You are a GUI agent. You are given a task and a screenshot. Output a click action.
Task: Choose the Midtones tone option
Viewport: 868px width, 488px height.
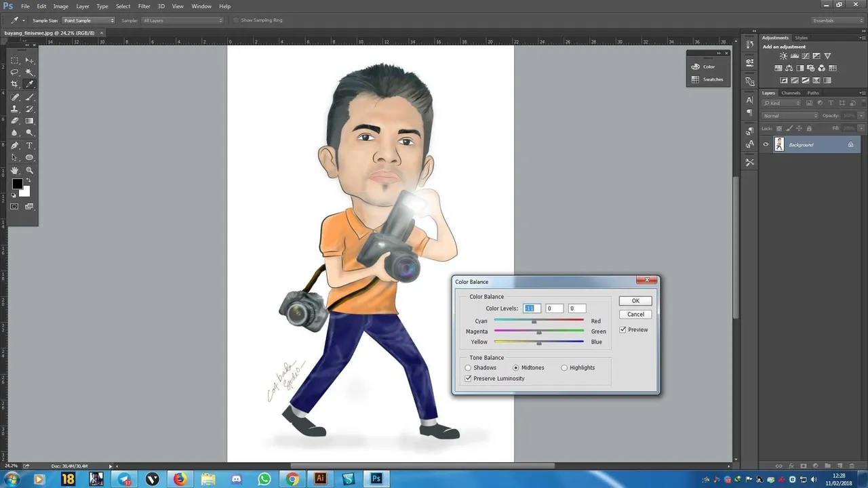pos(516,368)
